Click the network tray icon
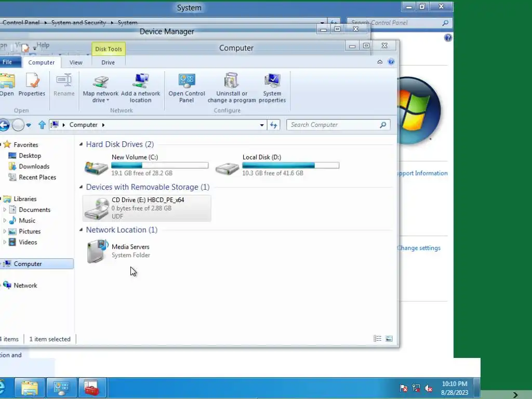The height and width of the screenshot is (399, 532). (416, 388)
